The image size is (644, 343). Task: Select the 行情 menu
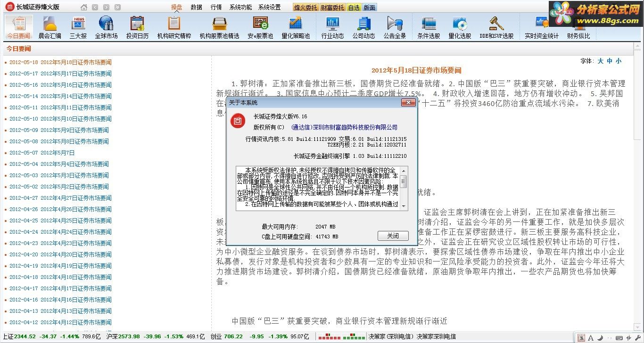coord(216,7)
